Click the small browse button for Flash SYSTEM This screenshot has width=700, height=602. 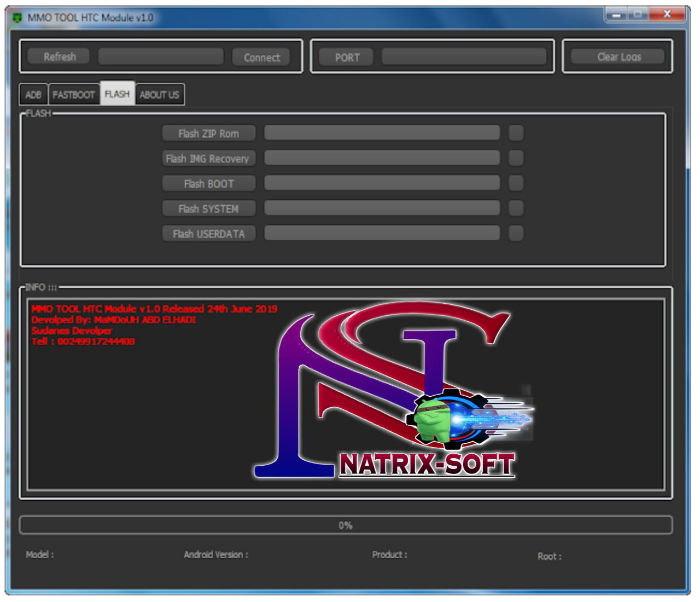click(516, 209)
